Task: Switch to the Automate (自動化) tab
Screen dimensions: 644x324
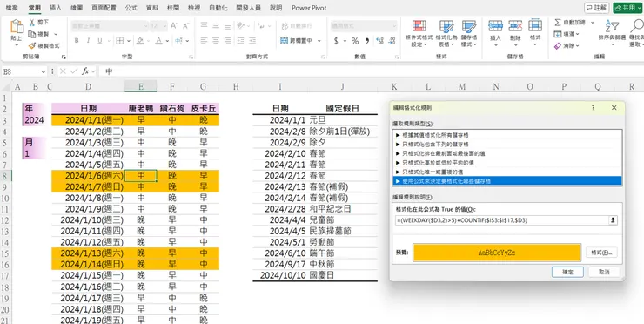Action: click(218, 8)
